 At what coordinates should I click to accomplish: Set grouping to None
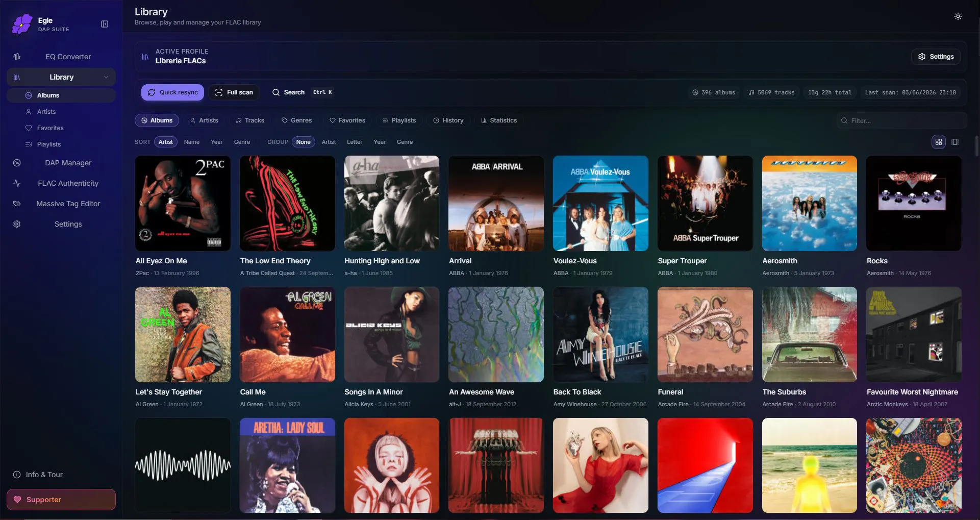pos(304,142)
